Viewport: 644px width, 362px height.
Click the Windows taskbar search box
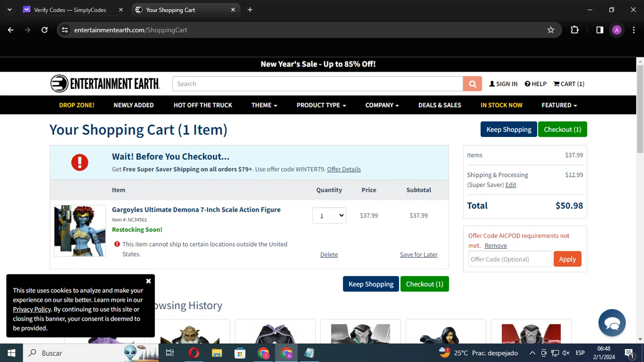(x=91, y=353)
